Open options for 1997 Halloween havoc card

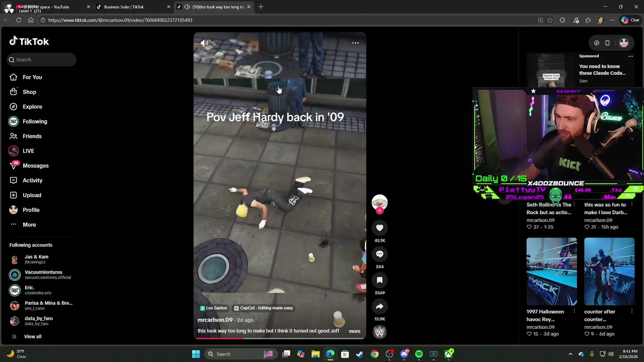pyautogui.click(x=574, y=311)
